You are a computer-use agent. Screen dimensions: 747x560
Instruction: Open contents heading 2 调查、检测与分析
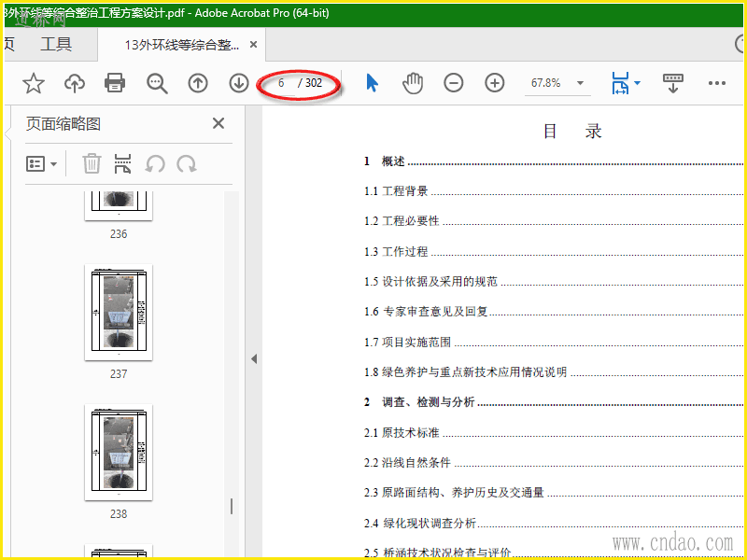click(419, 402)
